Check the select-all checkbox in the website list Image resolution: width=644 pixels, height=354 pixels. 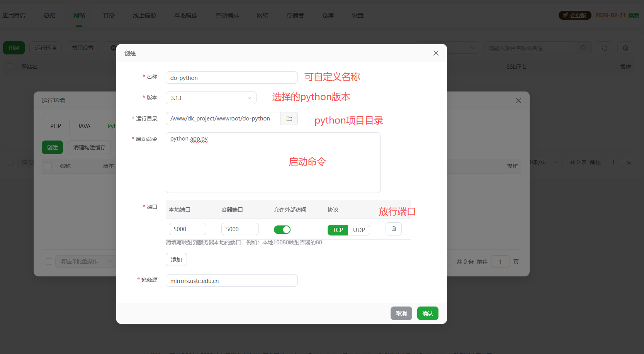(x=10, y=66)
